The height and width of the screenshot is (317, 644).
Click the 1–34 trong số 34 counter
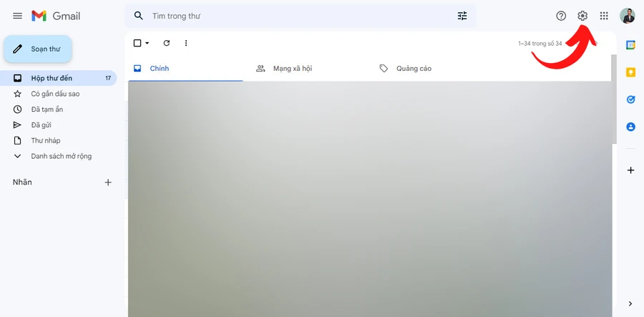[540, 44]
